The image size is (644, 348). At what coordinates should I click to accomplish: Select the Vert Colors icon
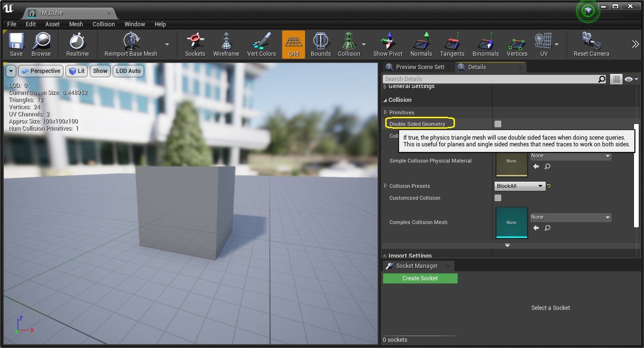(x=262, y=44)
